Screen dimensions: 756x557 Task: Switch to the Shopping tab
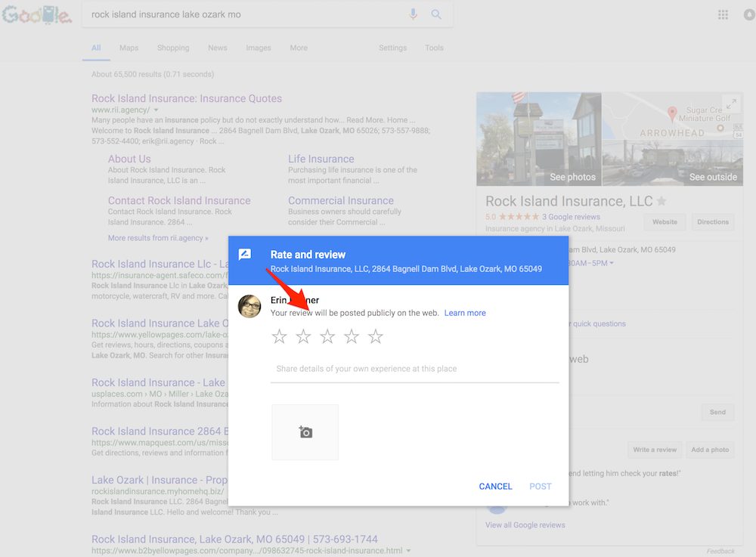pyautogui.click(x=173, y=48)
